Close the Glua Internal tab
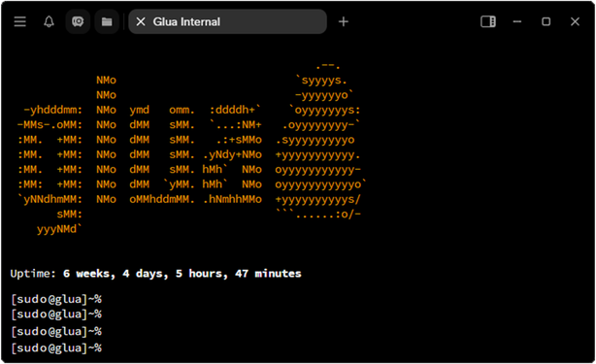Screen dimensions: 596x364 (141, 21)
